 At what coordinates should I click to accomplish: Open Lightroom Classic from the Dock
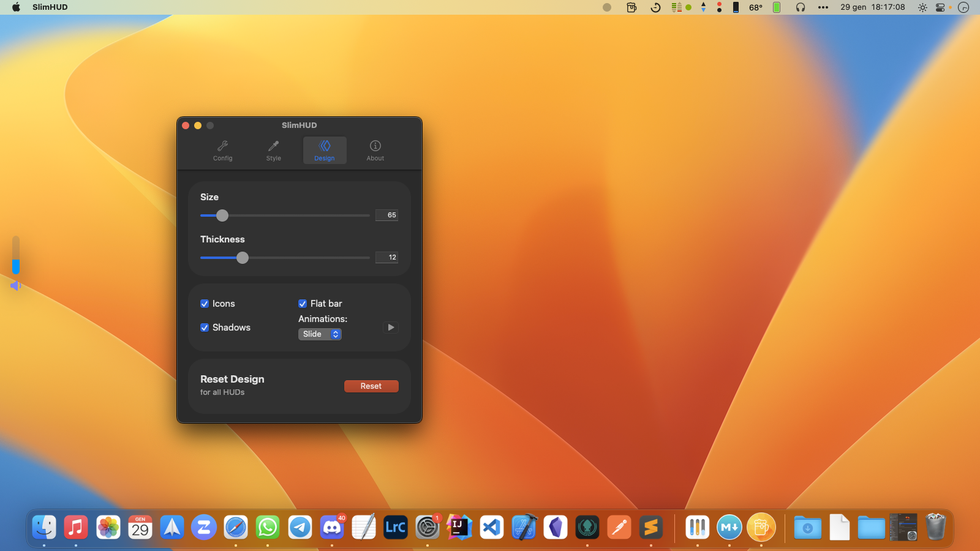[396, 527]
